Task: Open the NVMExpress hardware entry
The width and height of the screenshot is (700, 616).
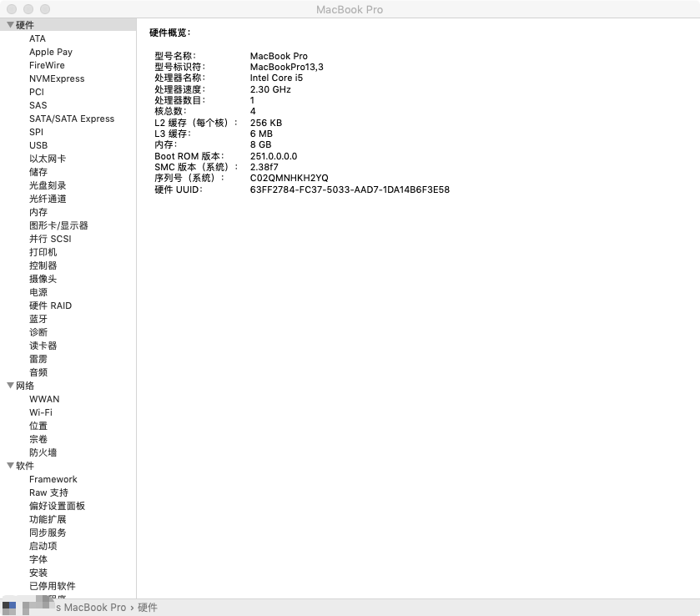Action: 56,78
